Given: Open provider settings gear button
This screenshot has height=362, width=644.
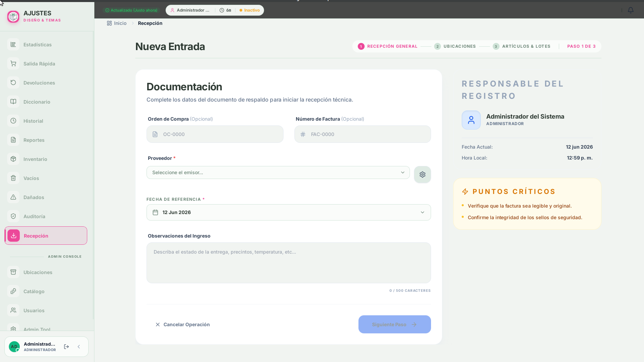Looking at the screenshot, I should [423, 175].
